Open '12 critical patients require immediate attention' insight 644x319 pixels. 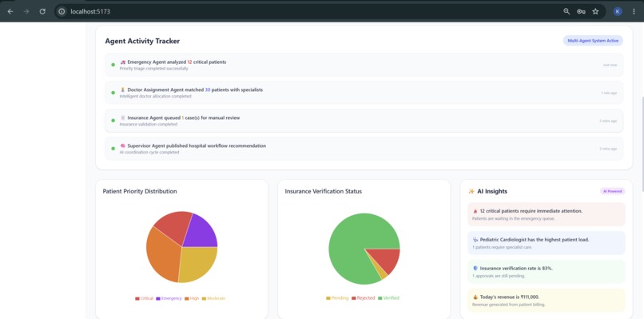[547, 214]
